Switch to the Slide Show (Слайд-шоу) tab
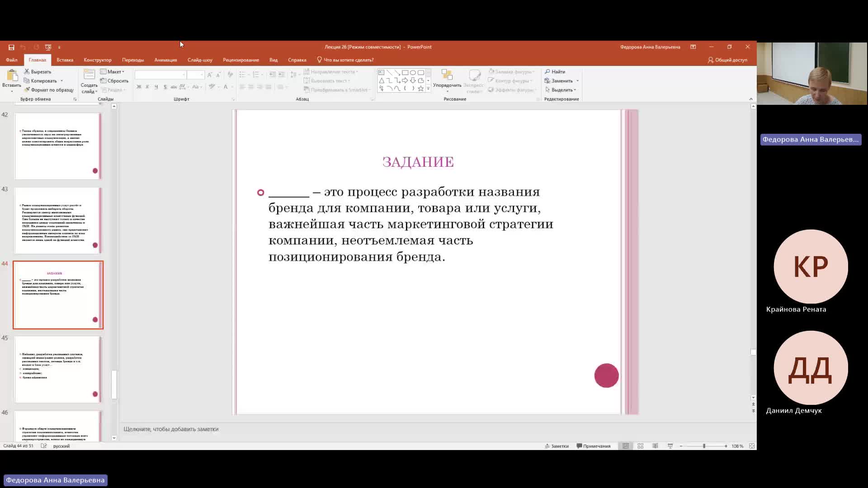The width and height of the screenshot is (868, 488). pyautogui.click(x=200, y=60)
